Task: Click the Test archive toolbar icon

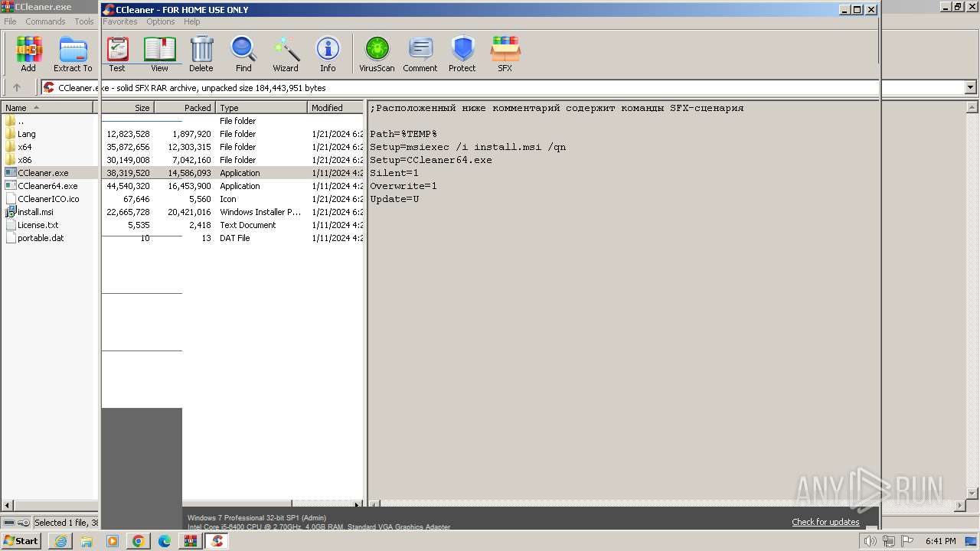Action: pyautogui.click(x=117, y=54)
